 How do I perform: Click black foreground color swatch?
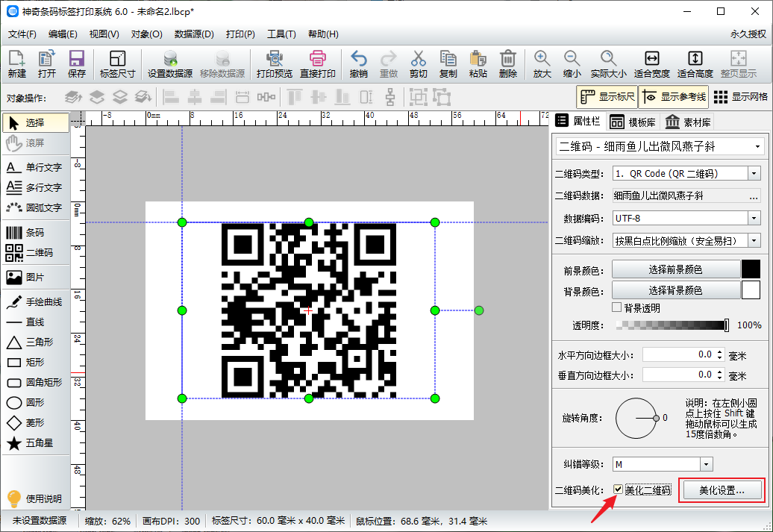pos(751,269)
